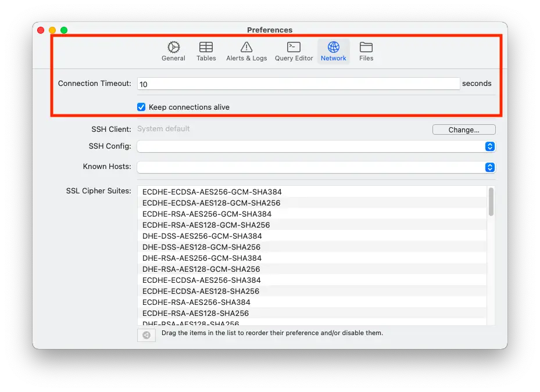Expand the Known Hosts file selector
The image size is (540, 392).
point(490,167)
